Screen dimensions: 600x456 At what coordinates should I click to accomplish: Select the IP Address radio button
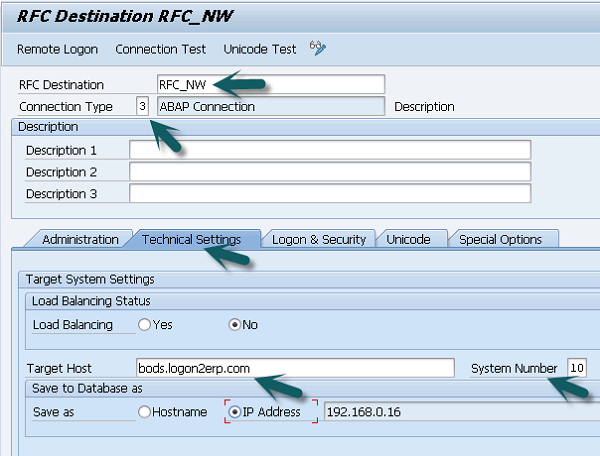(x=236, y=411)
